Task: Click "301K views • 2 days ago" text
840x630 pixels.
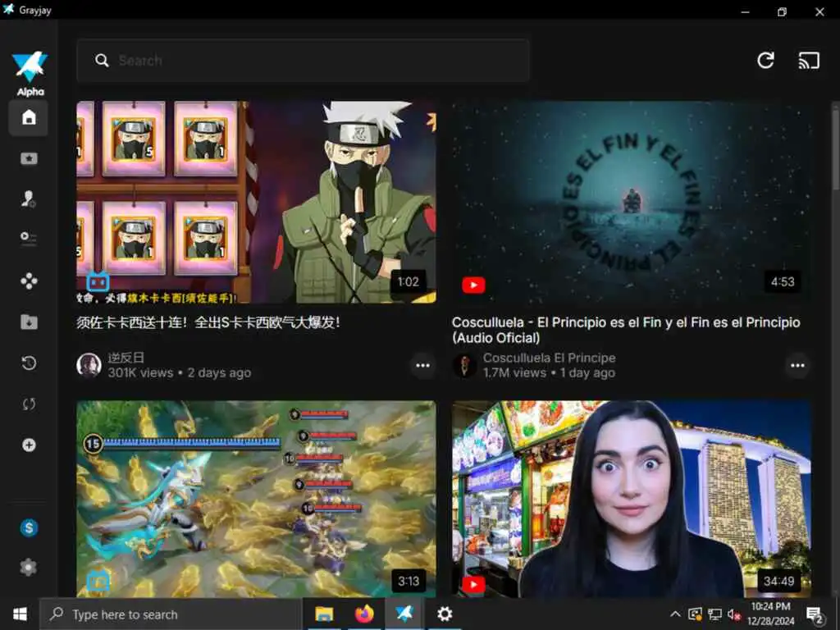Action: click(x=180, y=373)
